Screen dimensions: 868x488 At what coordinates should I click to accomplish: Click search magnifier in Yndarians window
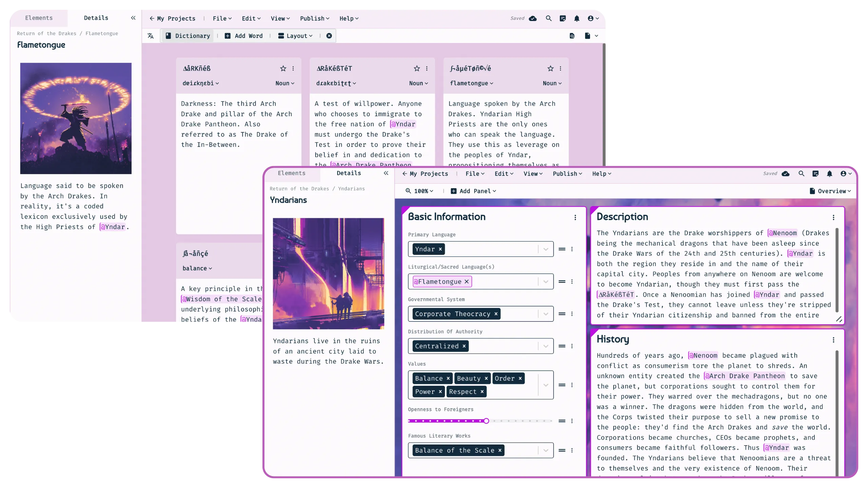(802, 174)
